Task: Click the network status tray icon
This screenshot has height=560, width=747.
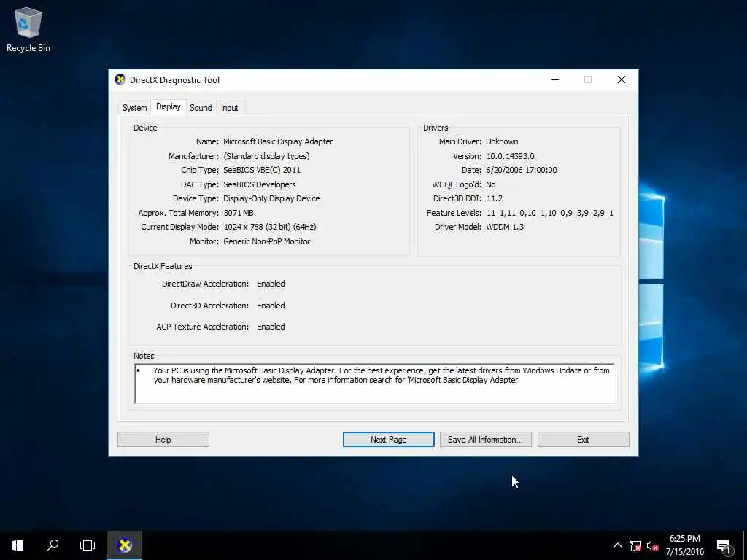Action: point(635,545)
